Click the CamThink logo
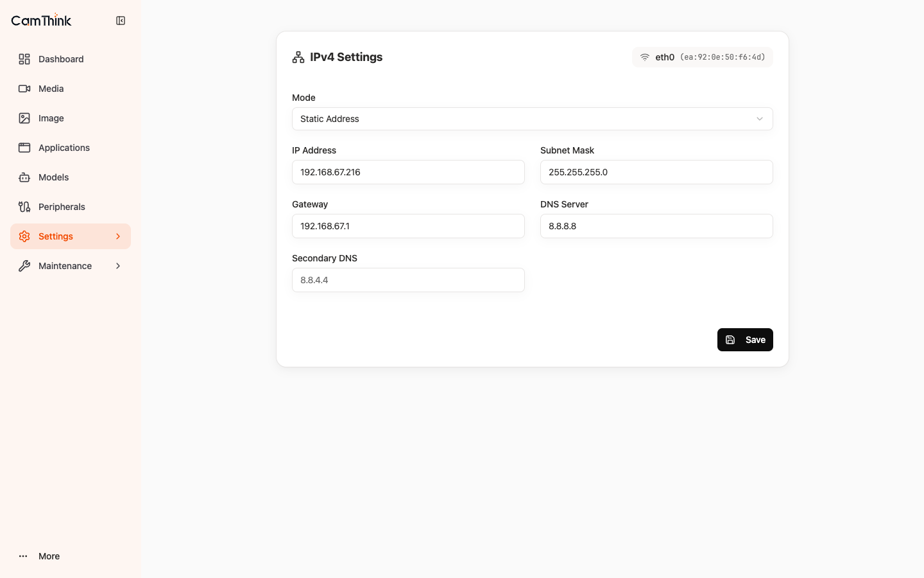Viewport: 924px width, 578px height. pos(42,21)
